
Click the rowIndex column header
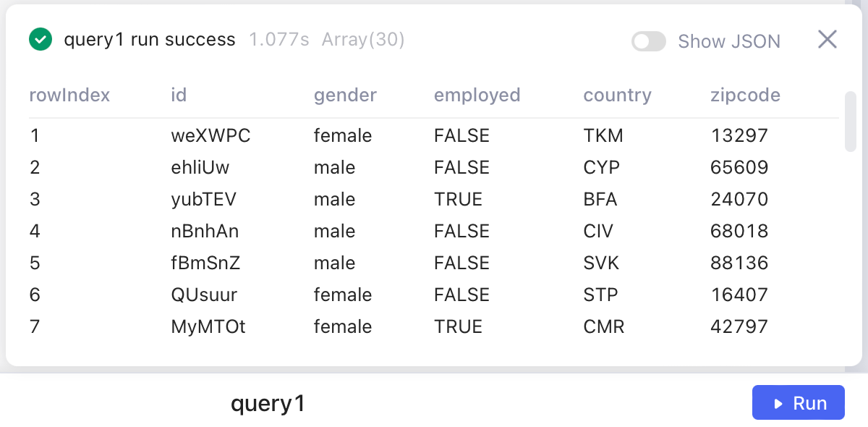click(x=69, y=95)
